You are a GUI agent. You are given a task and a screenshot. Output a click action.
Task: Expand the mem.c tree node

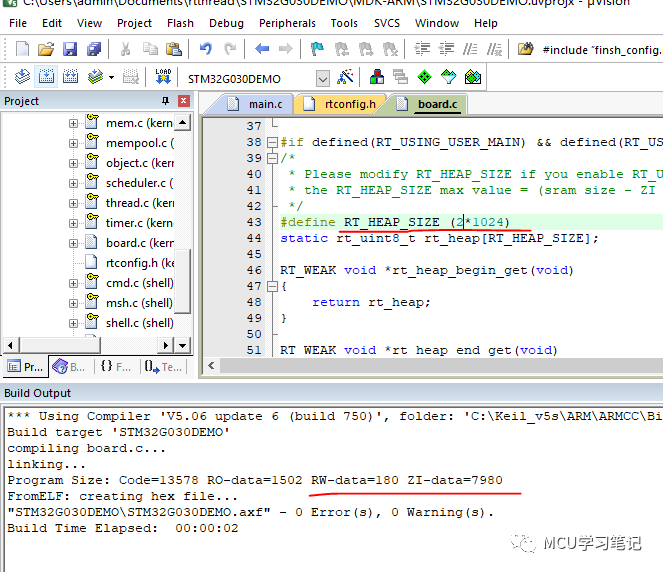[74, 123]
